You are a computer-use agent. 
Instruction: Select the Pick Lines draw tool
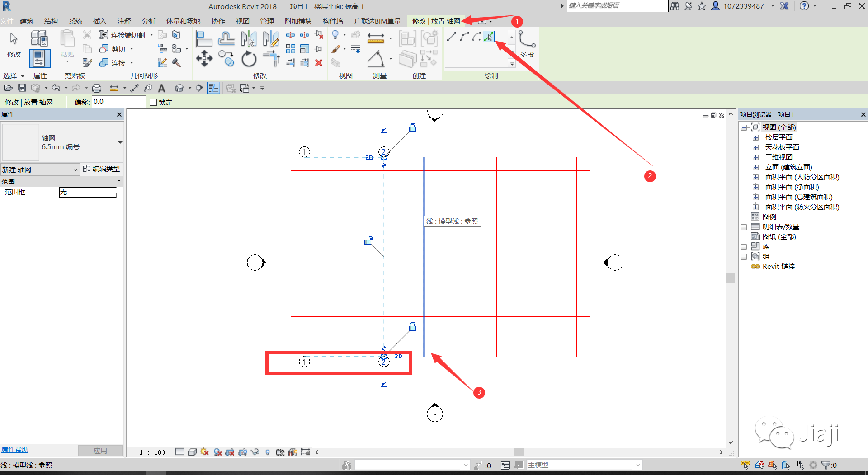(489, 37)
